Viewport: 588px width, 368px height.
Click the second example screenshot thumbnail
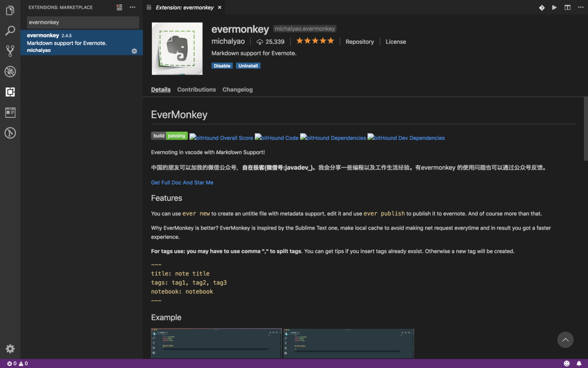[348, 343]
